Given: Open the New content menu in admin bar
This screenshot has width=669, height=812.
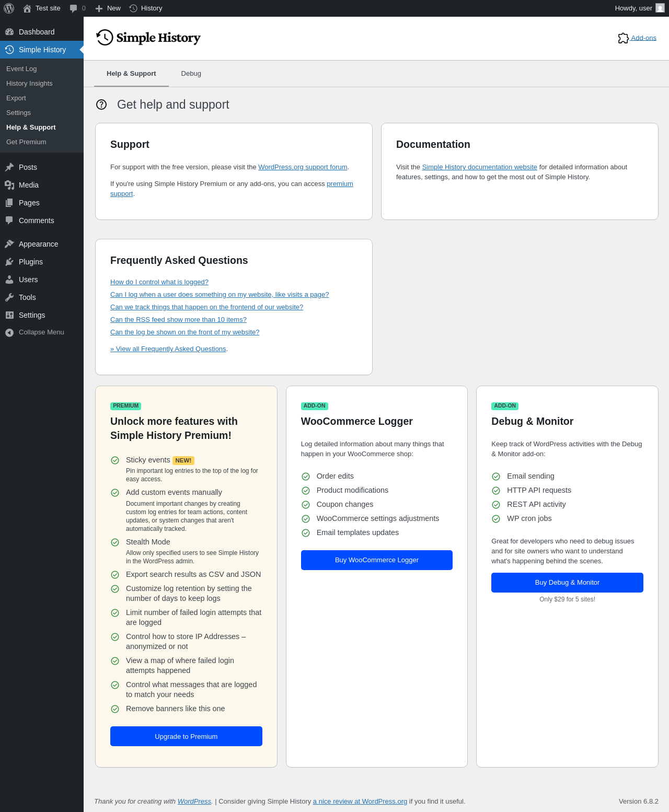Looking at the screenshot, I should click(x=108, y=8).
